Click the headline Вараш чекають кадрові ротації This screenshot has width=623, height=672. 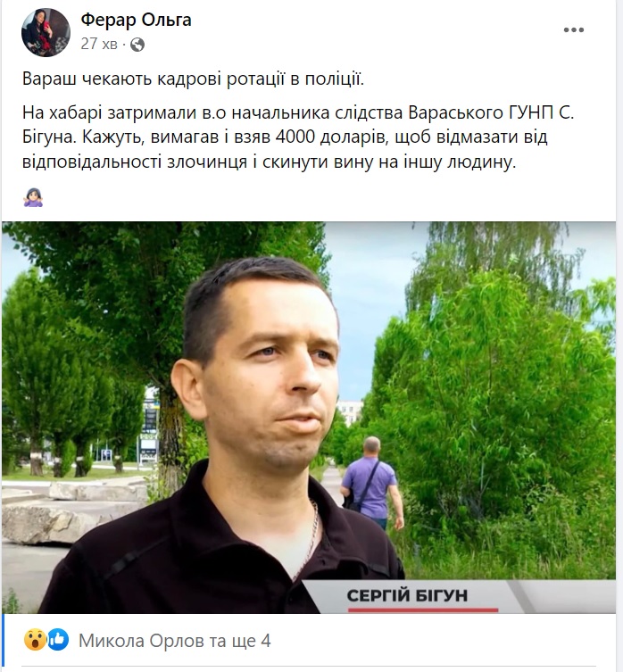click(x=193, y=79)
